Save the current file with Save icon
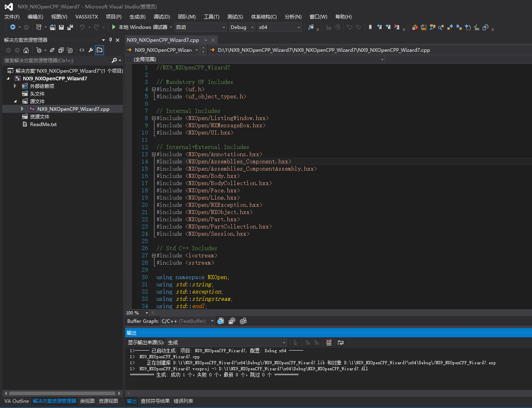 point(61,27)
